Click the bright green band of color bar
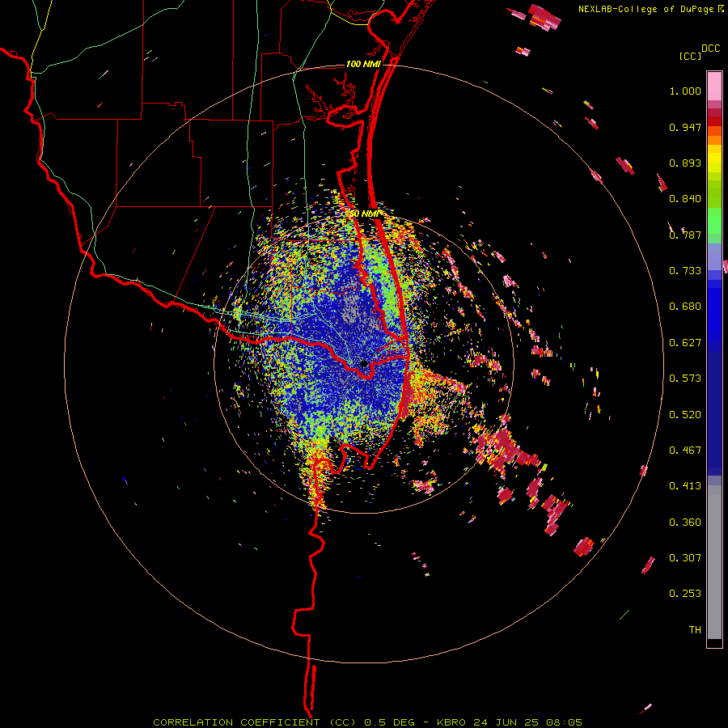This screenshot has height=728, width=728. (x=714, y=221)
